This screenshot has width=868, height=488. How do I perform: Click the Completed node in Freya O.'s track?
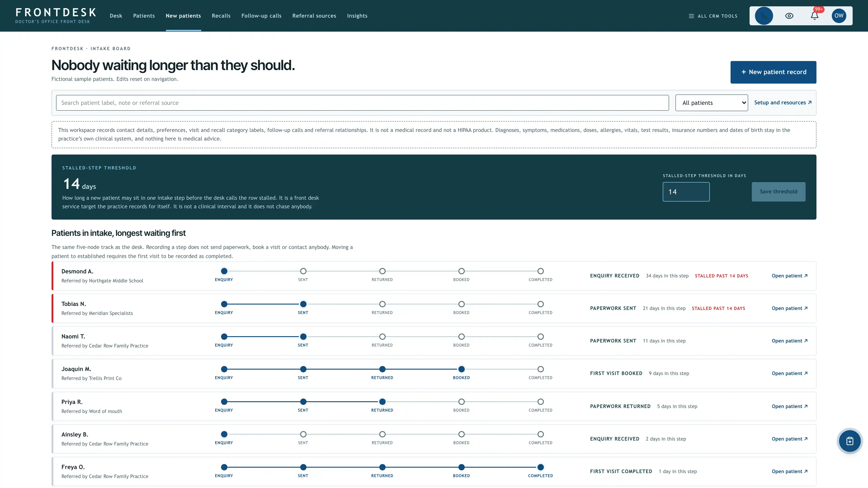click(x=540, y=467)
